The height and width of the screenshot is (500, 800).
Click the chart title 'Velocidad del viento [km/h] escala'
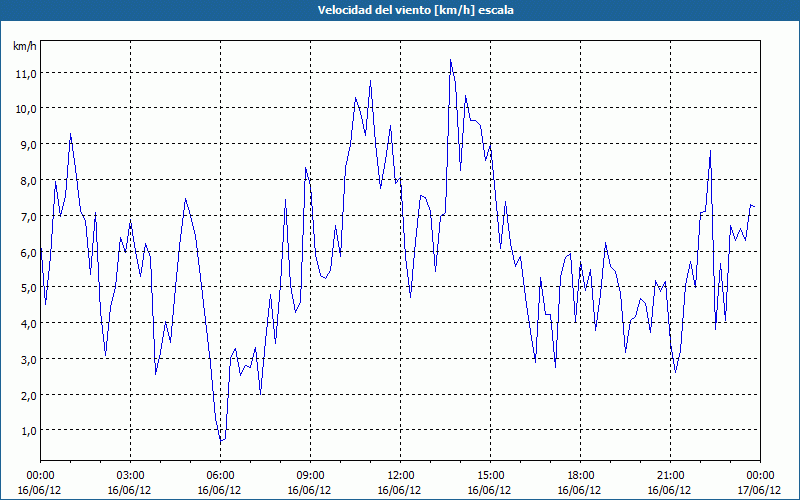click(x=415, y=10)
